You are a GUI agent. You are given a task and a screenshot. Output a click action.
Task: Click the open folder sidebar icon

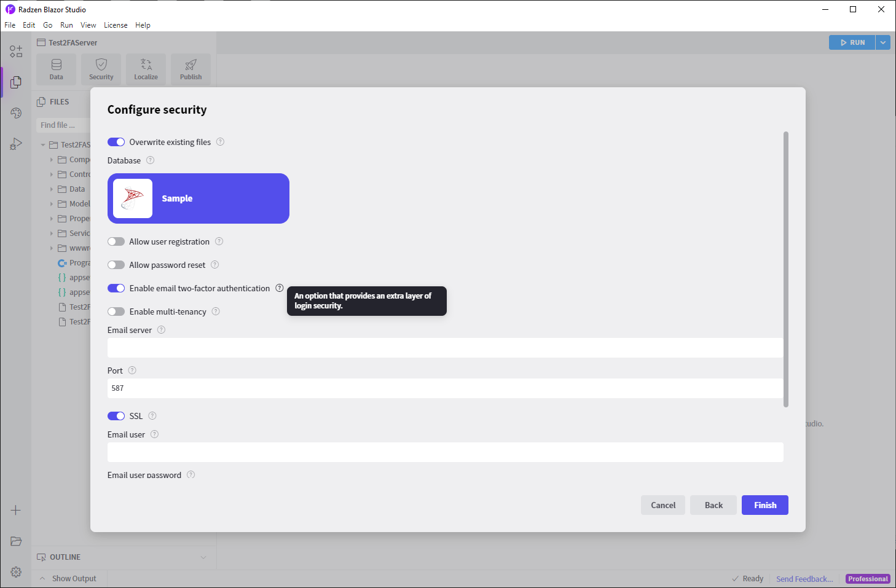tap(16, 541)
